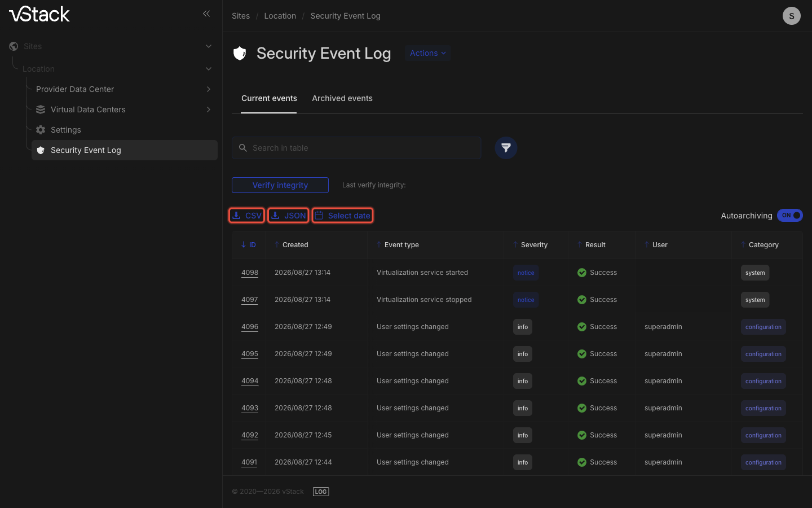Viewport: 812px width, 508px height.
Task: Click in the Search in table field
Action: click(x=356, y=148)
